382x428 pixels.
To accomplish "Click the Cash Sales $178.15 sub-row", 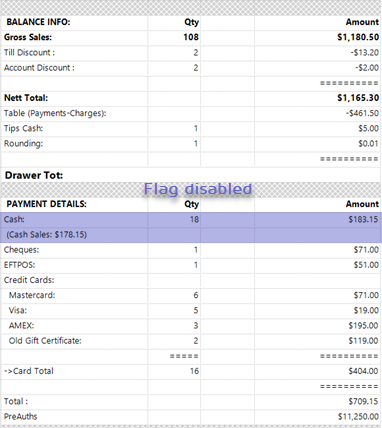I will pyautogui.click(x=191, y=235).
